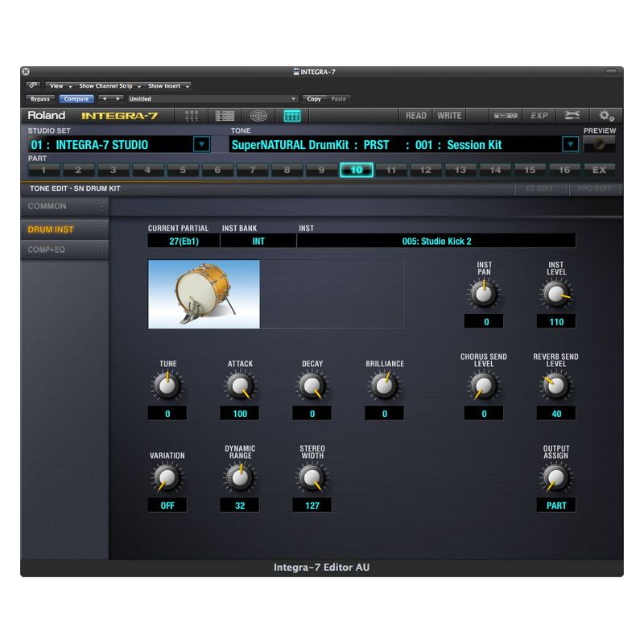644x644 pixels.
Task: Expand the Tone selection dropdown arrow
Action: [x=570, y=144]
